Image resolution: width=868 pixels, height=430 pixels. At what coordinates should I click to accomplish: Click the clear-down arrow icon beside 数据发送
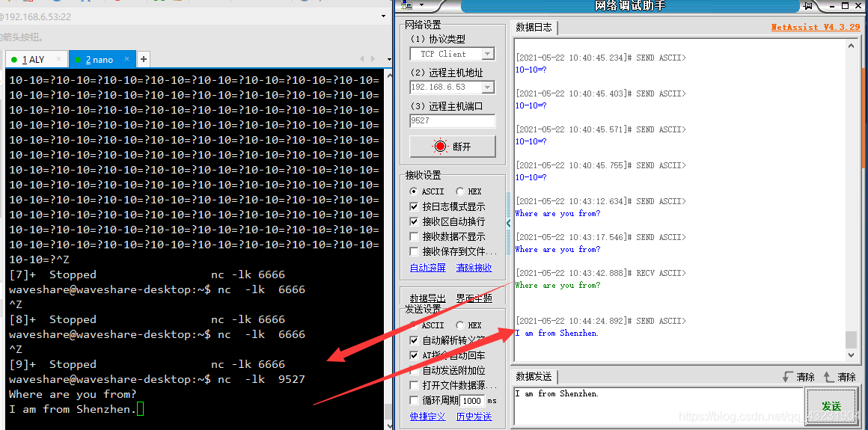pos(788,377)
